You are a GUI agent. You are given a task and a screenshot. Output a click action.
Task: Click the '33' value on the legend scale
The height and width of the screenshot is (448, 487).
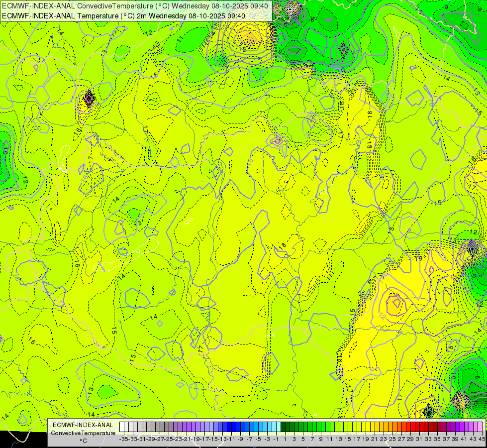point(428,439)
